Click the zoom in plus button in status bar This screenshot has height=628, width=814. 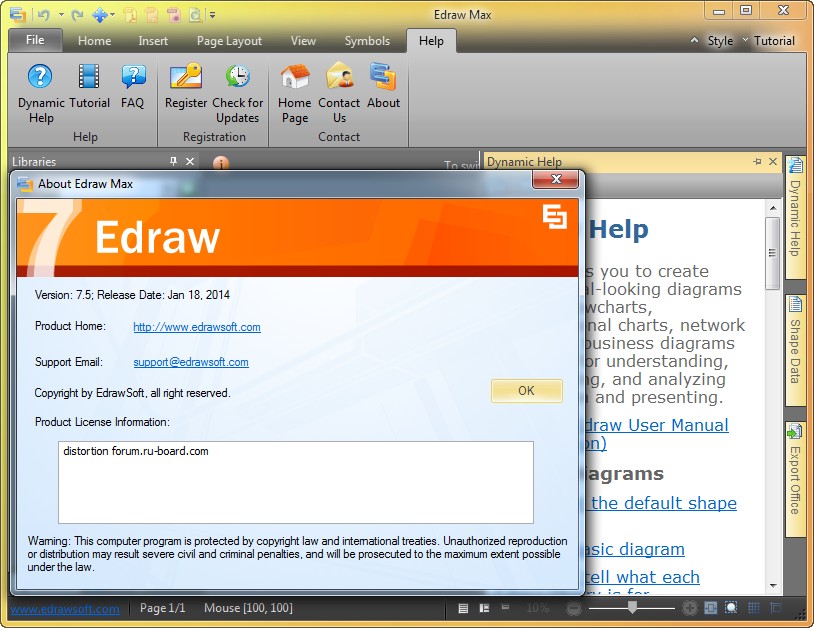[x=689, y=608]
